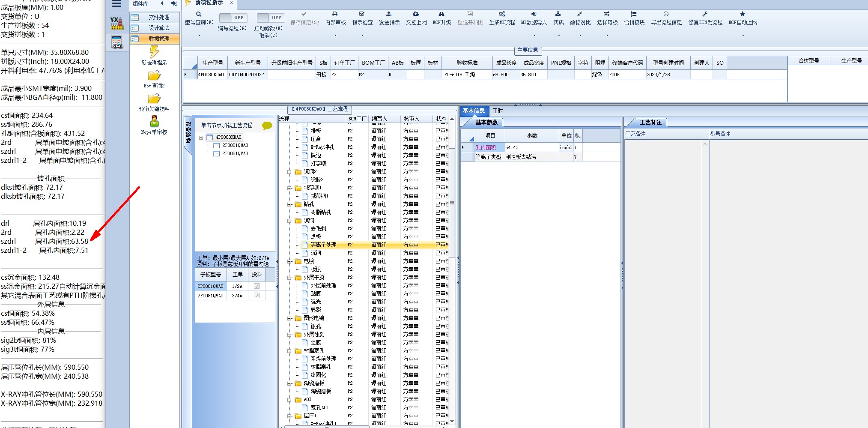Open the MI数据导入 dropdown arrow
This screenshot has height=428, width=868.
[534, 36]
